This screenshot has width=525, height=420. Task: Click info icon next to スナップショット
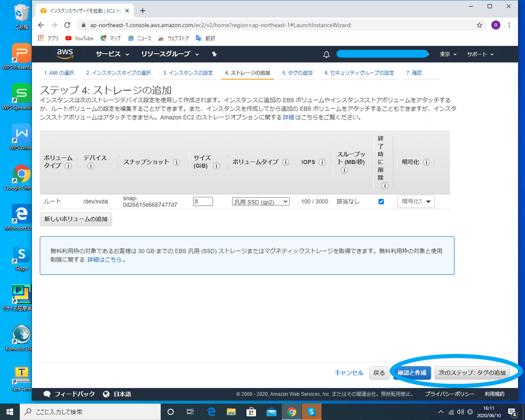(x=176, y=162)
